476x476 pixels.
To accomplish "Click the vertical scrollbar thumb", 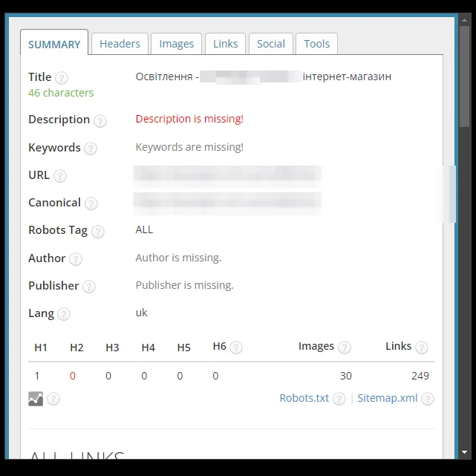I will (464, 76).
